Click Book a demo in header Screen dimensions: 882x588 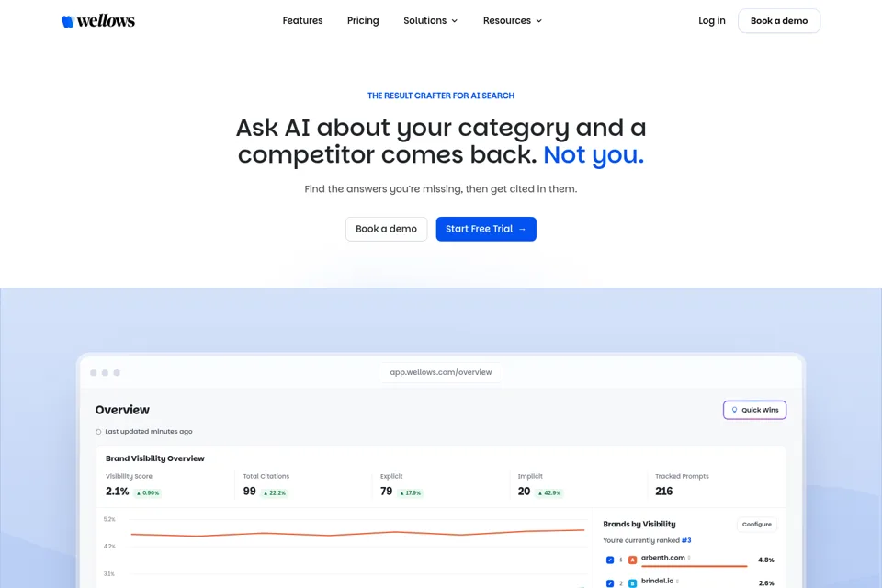click(x=779, y=21)
